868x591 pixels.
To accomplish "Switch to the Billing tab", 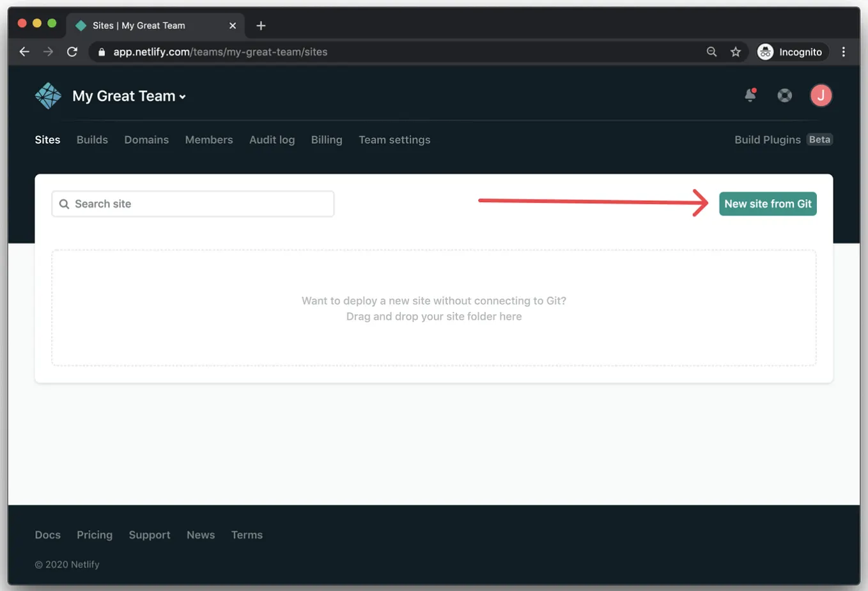I will pos(327,140).
